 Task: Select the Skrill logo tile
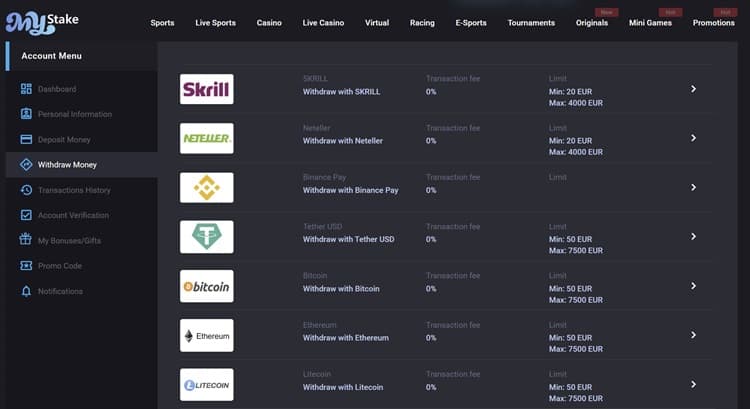pos(207,89)
